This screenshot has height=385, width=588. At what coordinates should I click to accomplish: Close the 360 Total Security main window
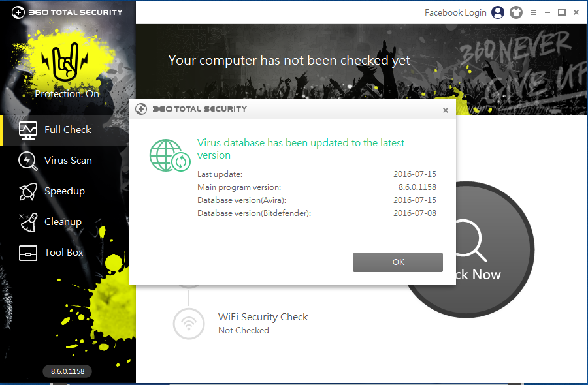point(576,13)
